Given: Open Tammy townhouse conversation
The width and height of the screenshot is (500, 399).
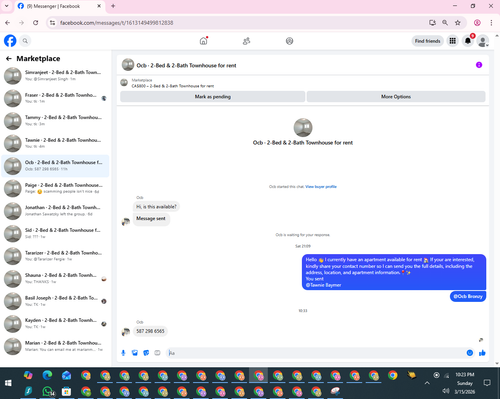Looking at the screenshot, I should (x=55, y=121).
